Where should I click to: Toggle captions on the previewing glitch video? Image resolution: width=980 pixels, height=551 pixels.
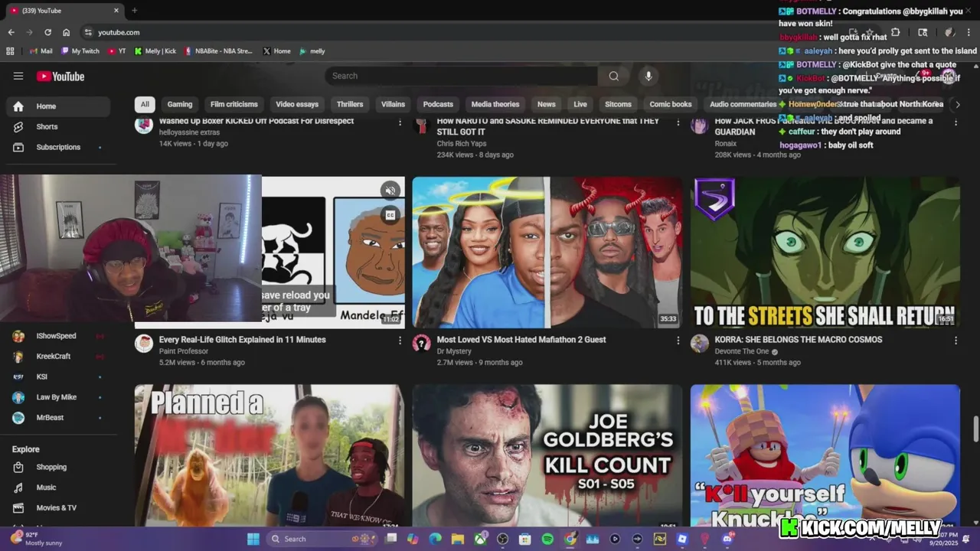point(390,215)
